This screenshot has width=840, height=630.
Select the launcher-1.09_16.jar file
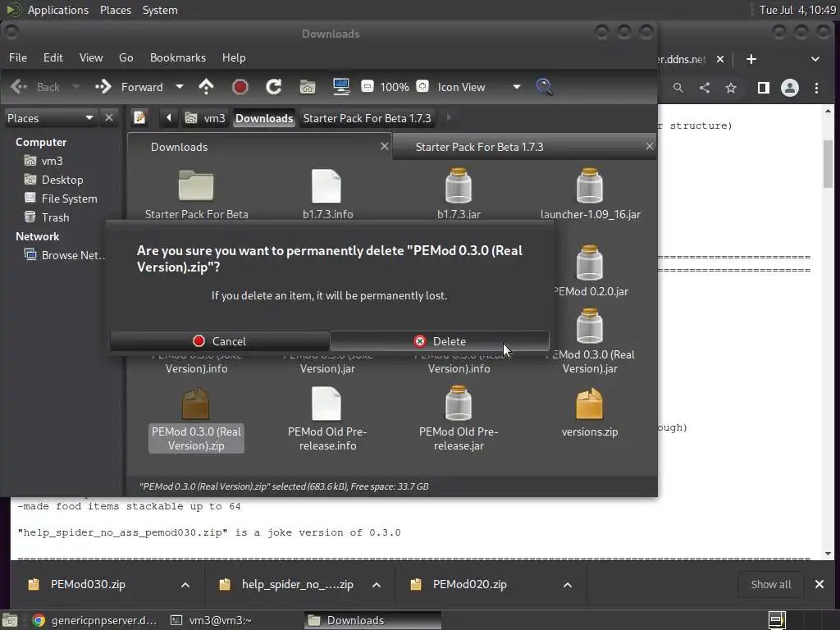(590, 194)
